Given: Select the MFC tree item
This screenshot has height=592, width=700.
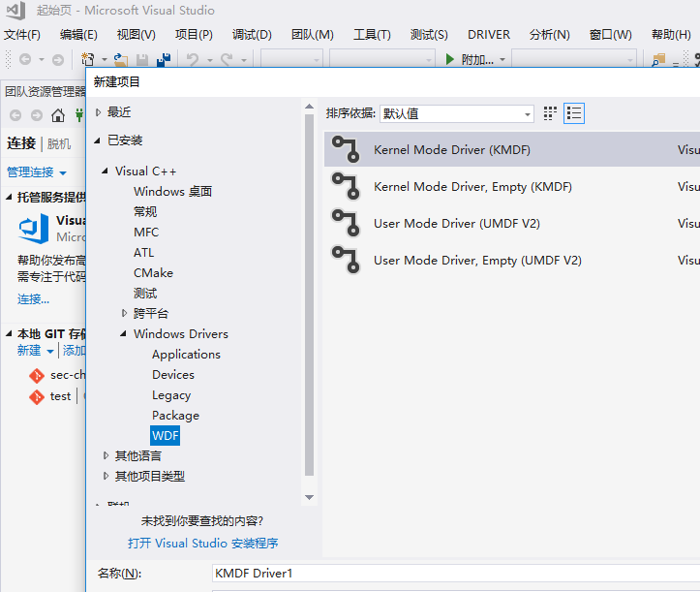Looking at the screenshot, I should coord(146,233).
